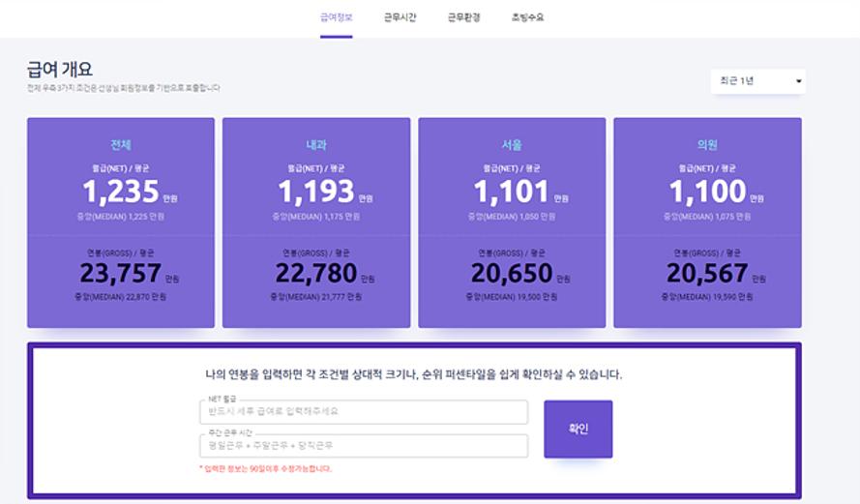860x504 pixels.
Task: Click the 1,235 monthly average figure
Action: (x=121, y=192)
